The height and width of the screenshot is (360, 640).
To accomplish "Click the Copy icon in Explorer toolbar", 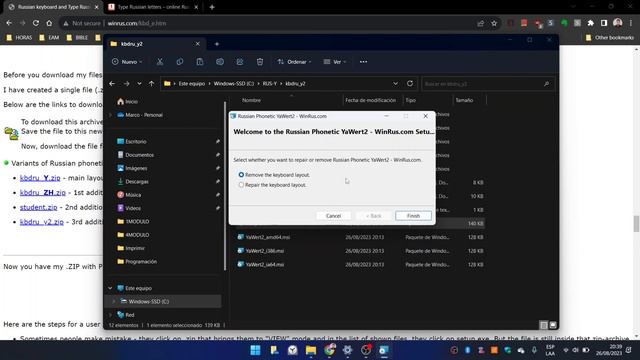I will [180, 62].
